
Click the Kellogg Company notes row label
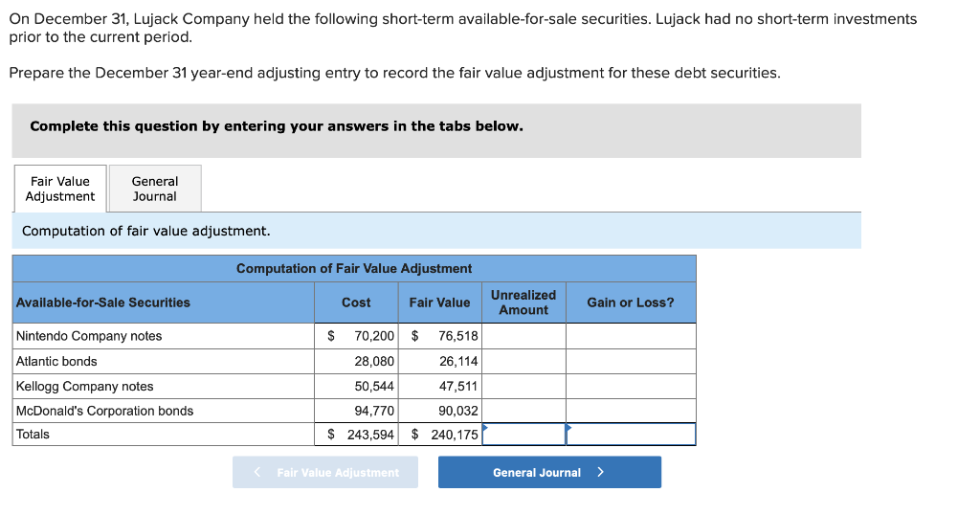coord(84,387)
